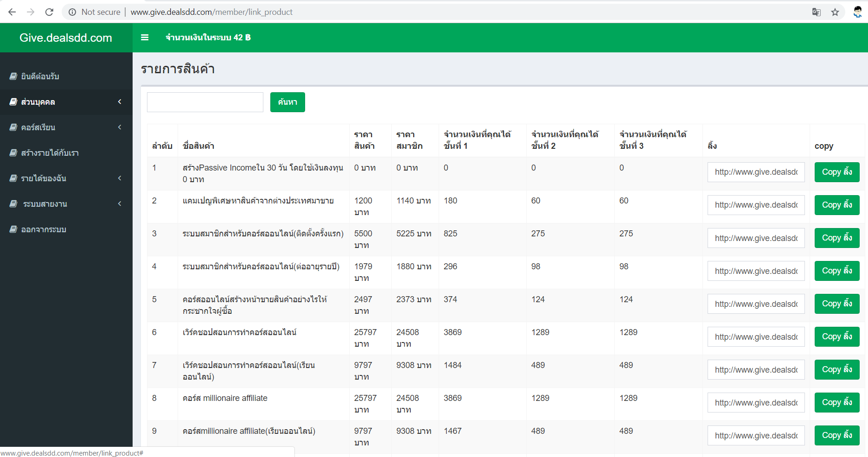The height and width of the screenshot is (457, 868).
Task: Click Copy ลิ้ง for product row 5
Action: pos(837,304)
